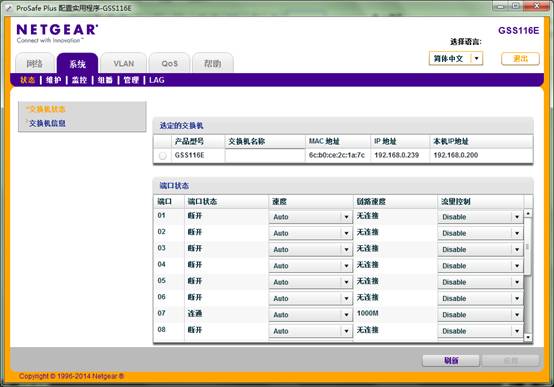Click the MAC address 6c:b0:ce:2c:1a:7c cell
This screenshot has width=554, height=387.
pos(337,155)
